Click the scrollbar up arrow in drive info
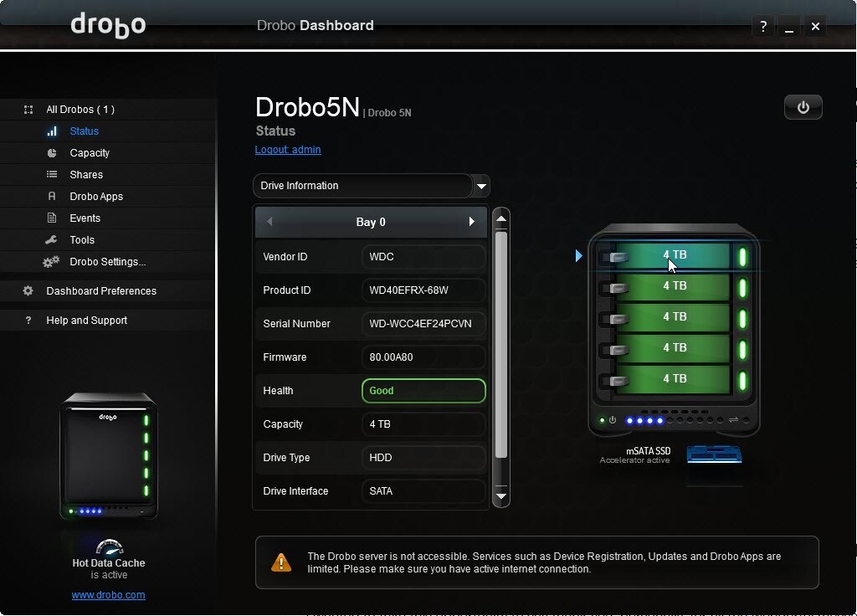Viewport: 857px width, 616px height. 500,218
